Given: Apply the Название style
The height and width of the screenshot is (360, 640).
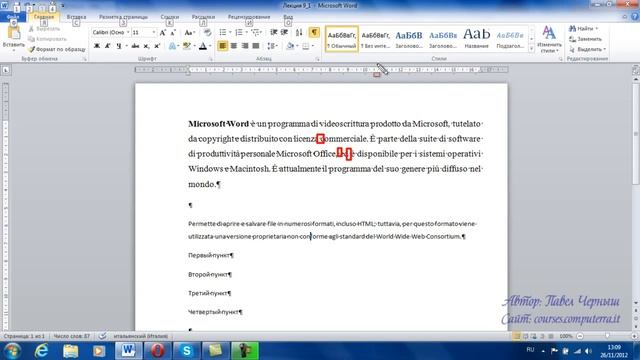Looking at the screenshot, I should 476,39.
